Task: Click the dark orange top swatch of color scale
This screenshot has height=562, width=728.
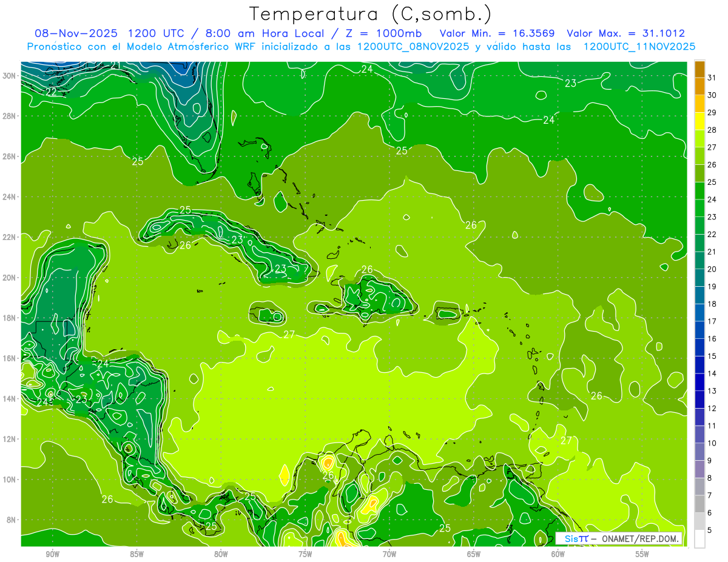Action: point(700,70)
